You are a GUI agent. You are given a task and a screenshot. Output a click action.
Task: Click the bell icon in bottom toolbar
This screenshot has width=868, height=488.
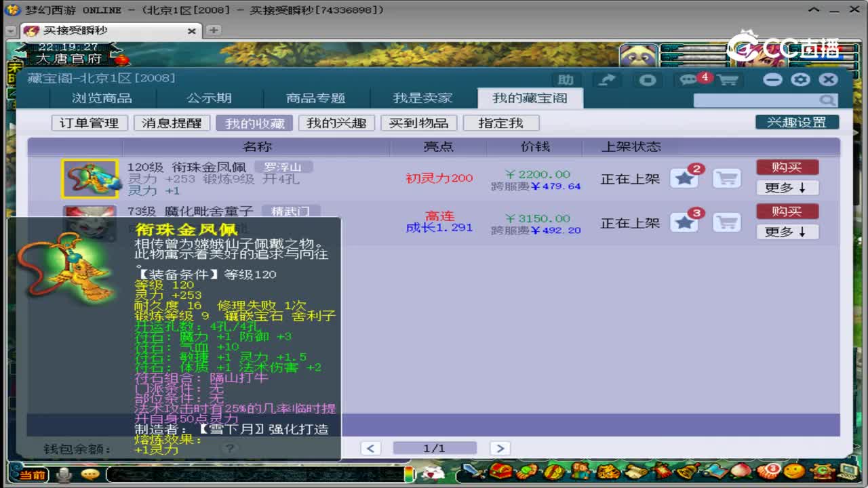coord(688,471)
